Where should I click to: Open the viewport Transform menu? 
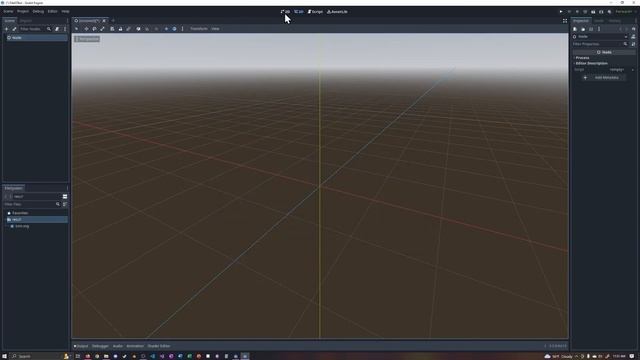tap(199, 29)
